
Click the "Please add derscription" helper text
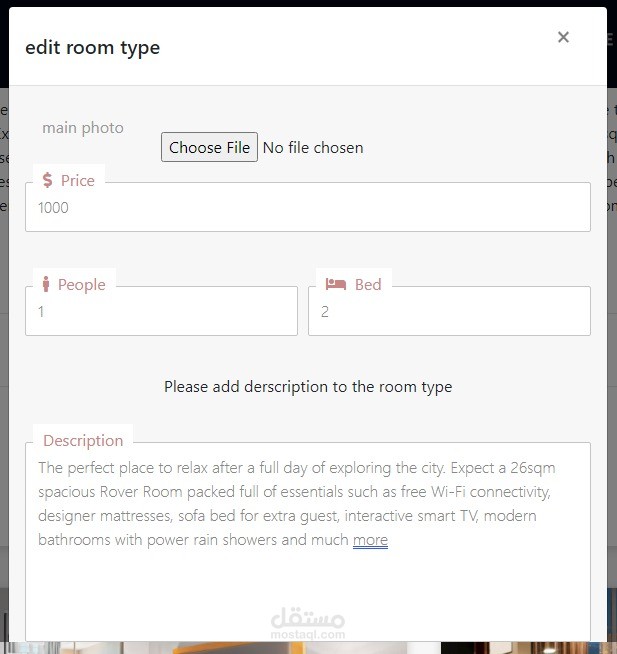308,387
